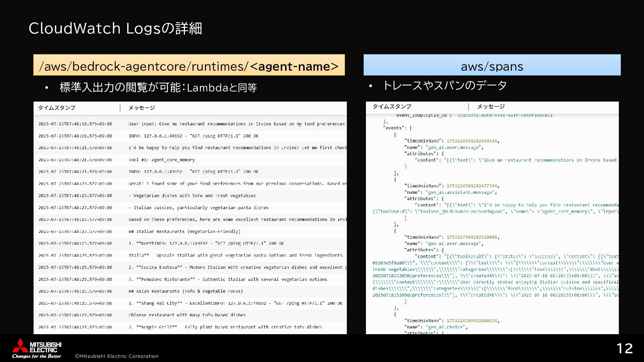
Task: Click the '©Mitsubishi Electric Corporation' footer text
Action: (x=117, y=356)
